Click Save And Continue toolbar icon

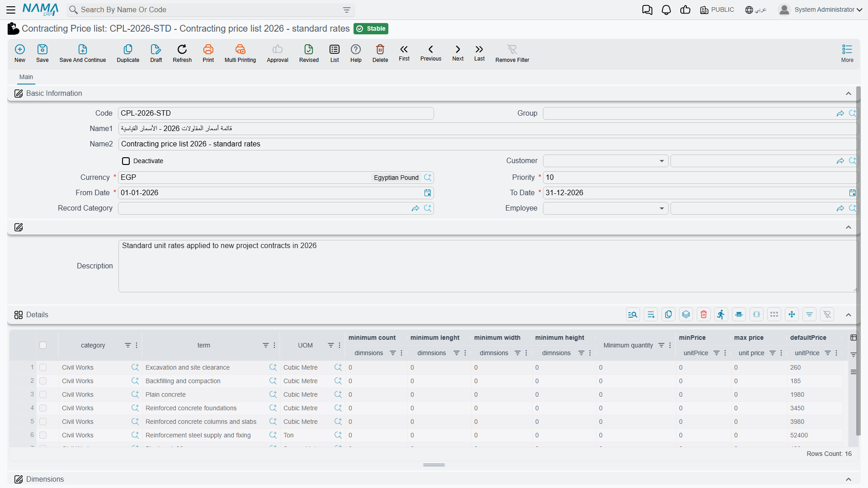point(83,53)
